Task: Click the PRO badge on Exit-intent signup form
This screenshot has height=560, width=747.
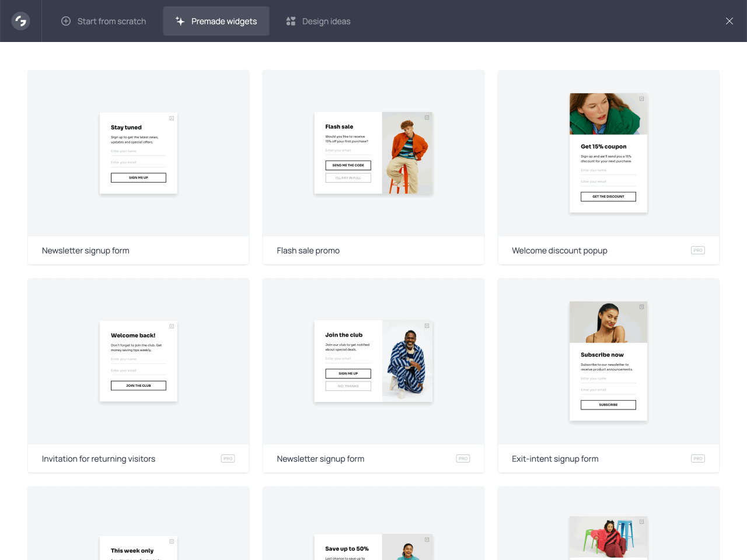Action: pyautogui.click(x=697, y=459)
